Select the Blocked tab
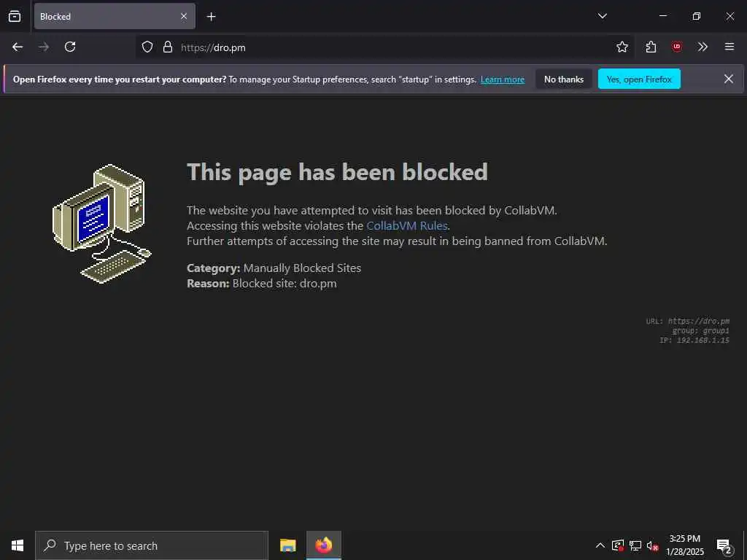The height and width of the screenshot is (560, 747). 115,16
